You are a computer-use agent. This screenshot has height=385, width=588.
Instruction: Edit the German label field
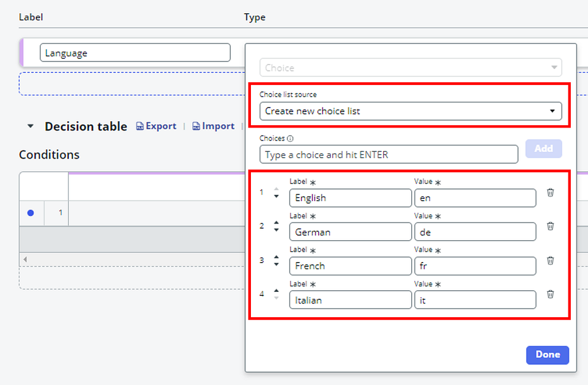pyautogui.click(x=350, y=232)
